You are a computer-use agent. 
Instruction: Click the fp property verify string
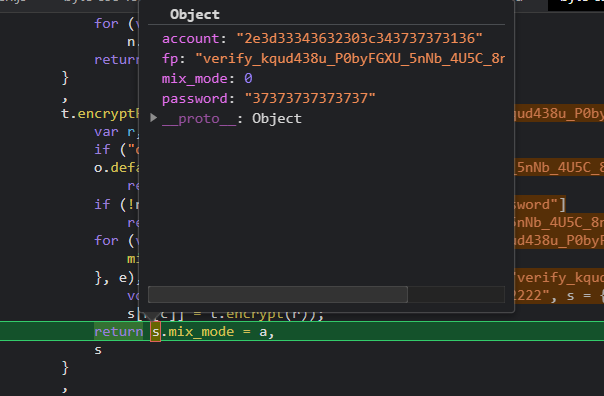(x=350, y=59)
